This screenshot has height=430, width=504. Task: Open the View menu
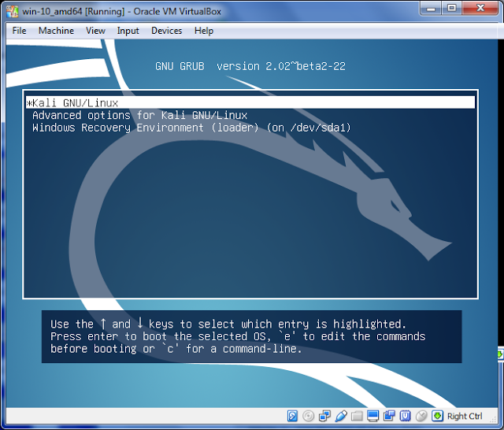click(95, 31)
